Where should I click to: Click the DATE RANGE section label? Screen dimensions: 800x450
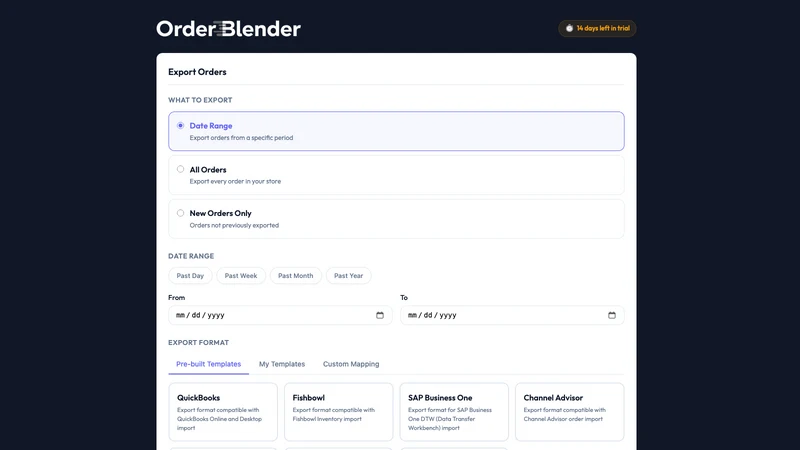191,256
